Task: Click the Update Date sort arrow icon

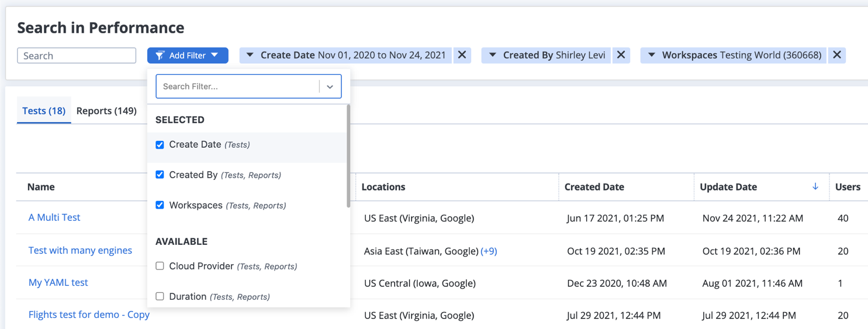Action: coord(815,186)
